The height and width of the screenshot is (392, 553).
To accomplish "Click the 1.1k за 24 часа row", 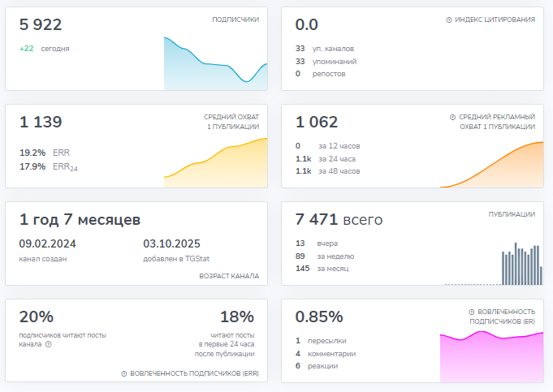I will (326, 158).
